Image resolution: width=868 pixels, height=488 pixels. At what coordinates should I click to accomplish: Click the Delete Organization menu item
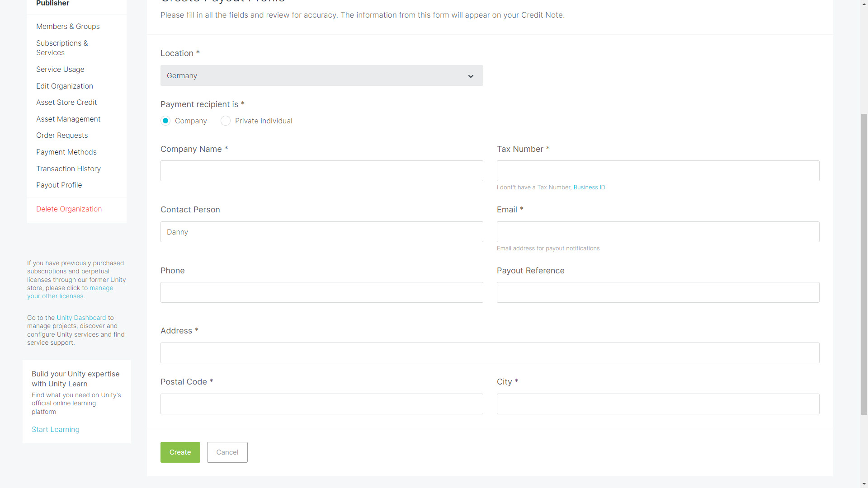point(69,209)
